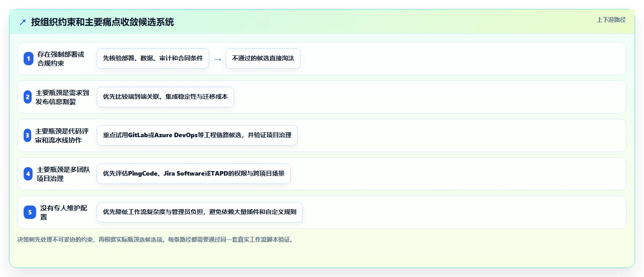Click the GitLab或Azure DevOps trial box

(x=197, y=135)
